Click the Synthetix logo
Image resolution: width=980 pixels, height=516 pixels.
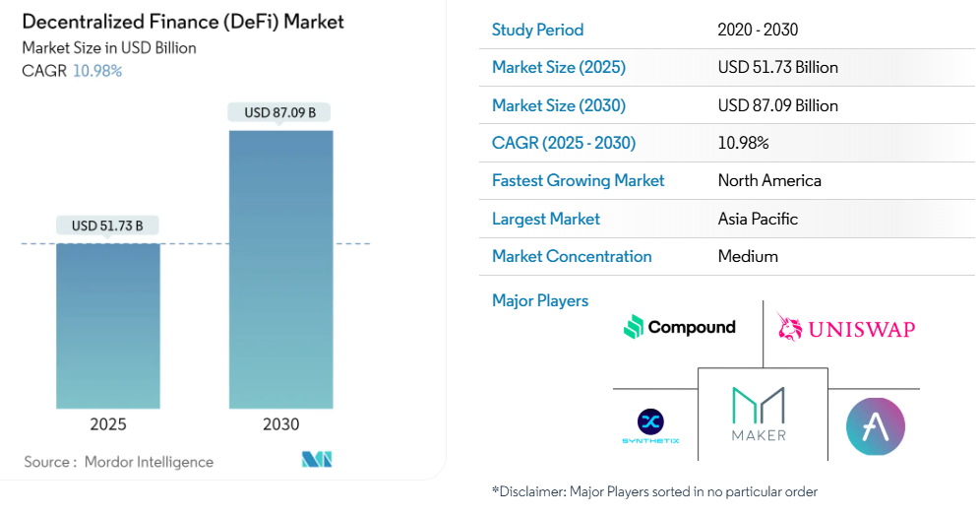pyautogui.click(x=650, y=426)
